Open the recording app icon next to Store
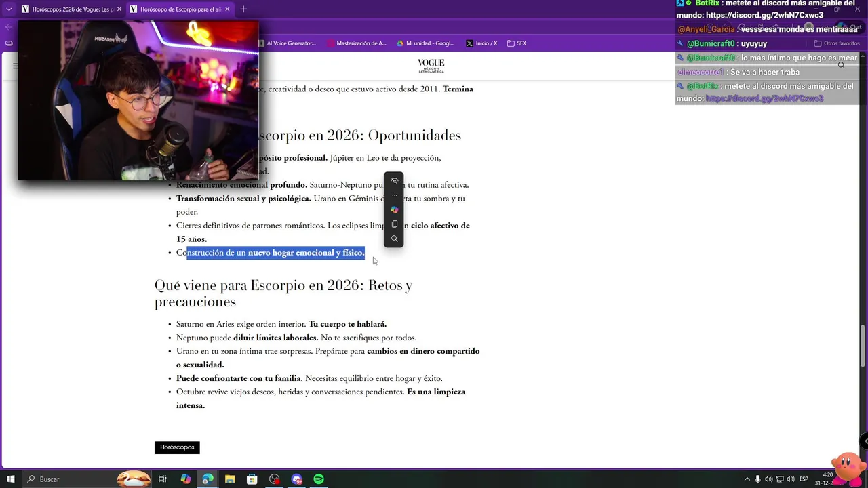This screenshot has height=488, width=868. point(274,479)
